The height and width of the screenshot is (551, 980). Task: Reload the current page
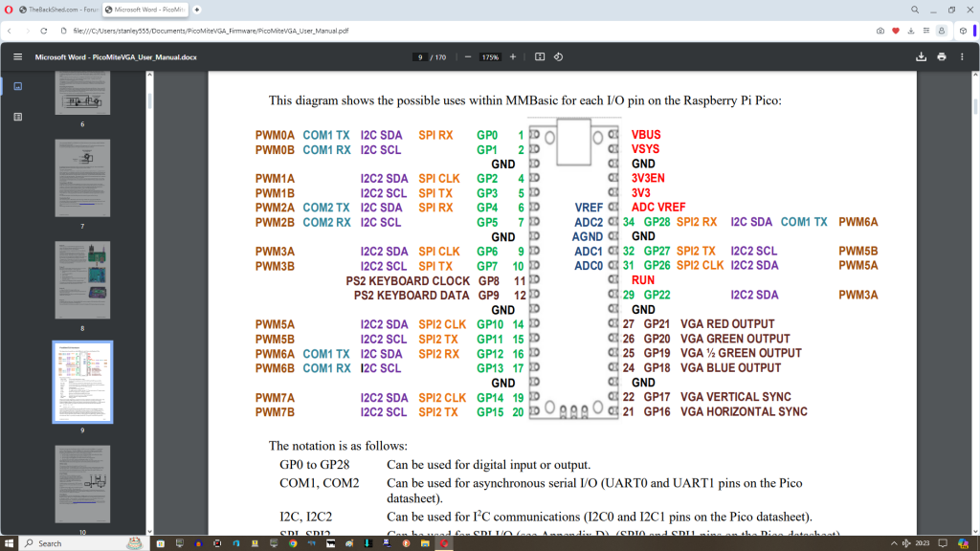point(44,31)
